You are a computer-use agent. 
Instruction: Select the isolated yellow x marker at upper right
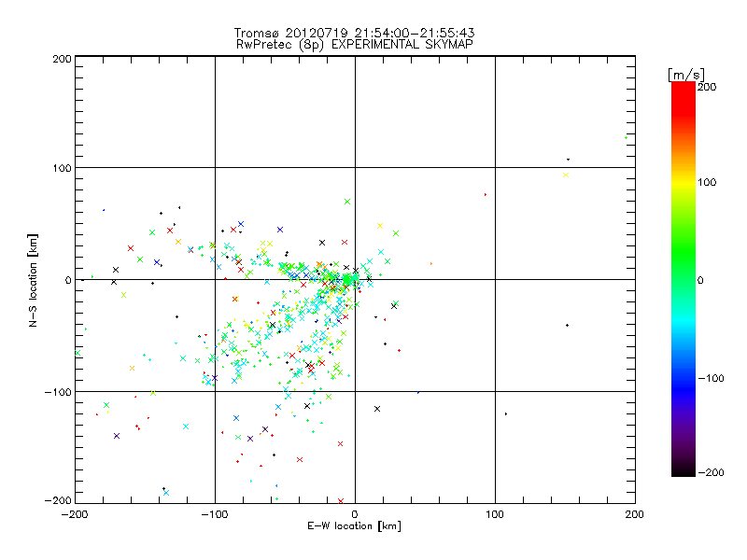pyautogui.click(x=565, y=175)
